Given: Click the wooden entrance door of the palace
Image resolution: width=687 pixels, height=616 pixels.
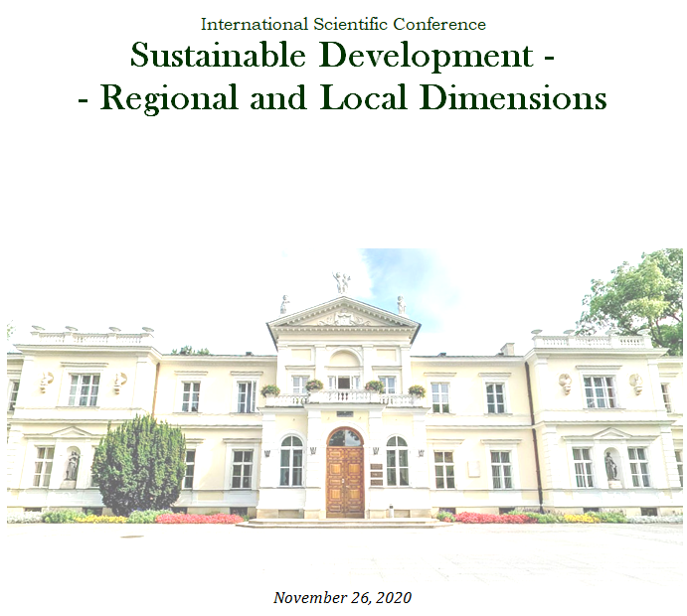Looking at the screenshot, I should [345, 474].
